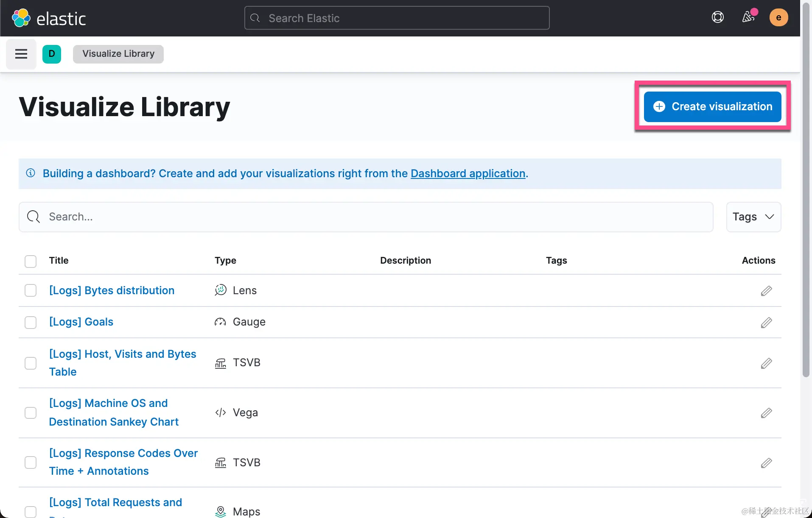Open the [Logs] Goals visualization

[81, 322]
